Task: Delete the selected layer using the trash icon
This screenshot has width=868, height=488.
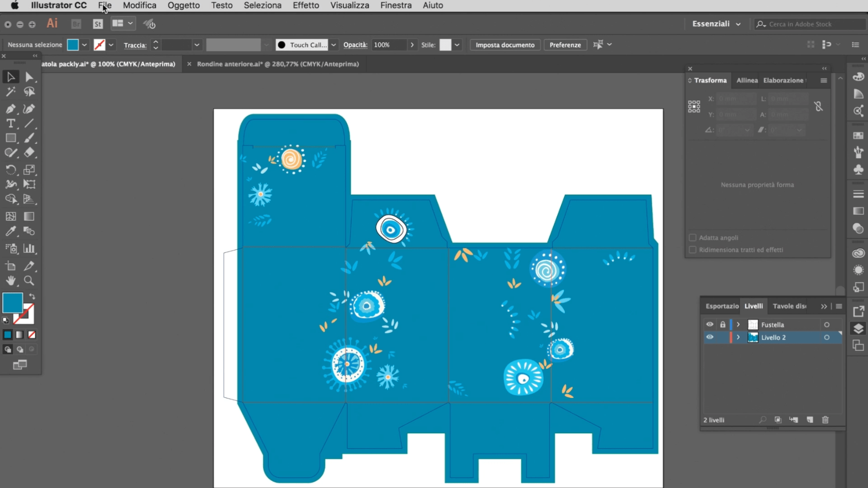Action: (x=825, y=420)
